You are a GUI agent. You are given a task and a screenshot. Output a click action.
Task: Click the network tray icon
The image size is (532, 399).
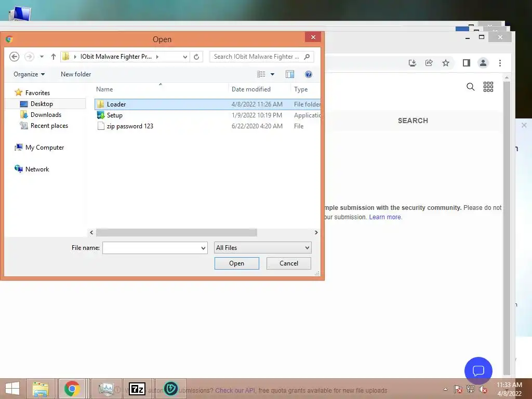tap(471, 389)
